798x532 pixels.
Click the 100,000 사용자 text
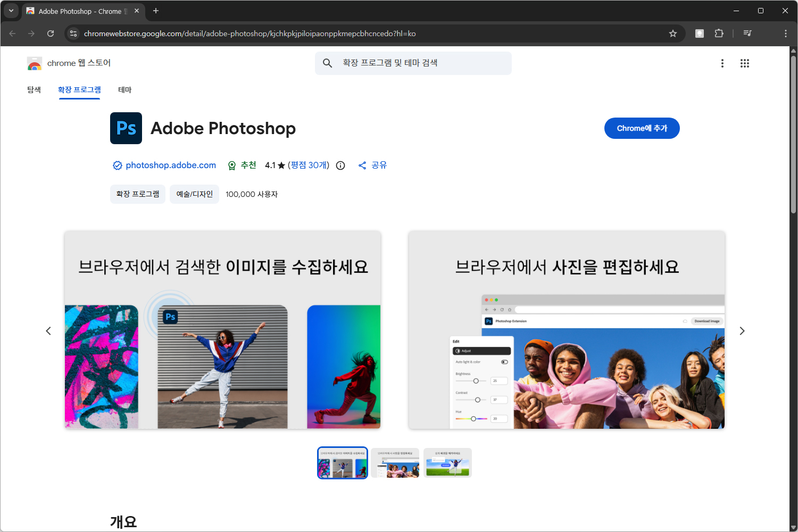click(x=252, y=194)
